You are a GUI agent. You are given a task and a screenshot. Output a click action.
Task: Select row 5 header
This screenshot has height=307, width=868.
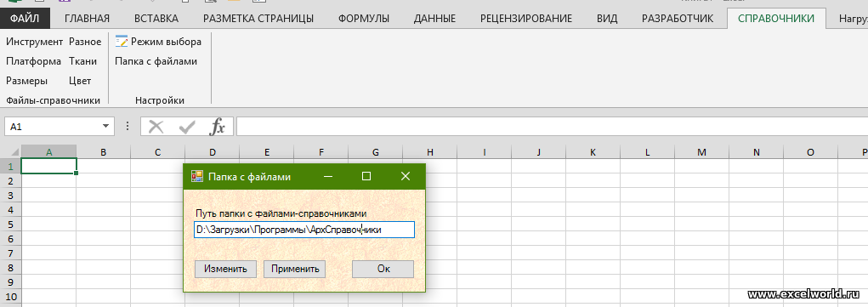pyautogui.click(x=10, y=225)
